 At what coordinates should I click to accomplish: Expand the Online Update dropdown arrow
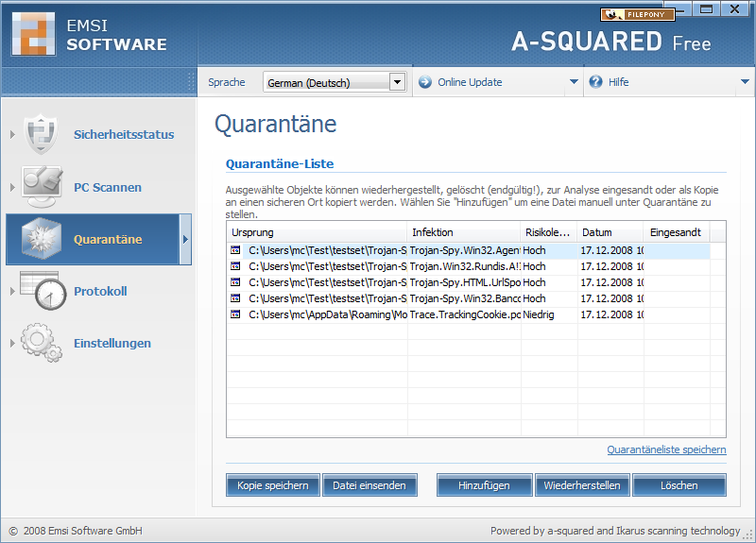click(574, 82)
